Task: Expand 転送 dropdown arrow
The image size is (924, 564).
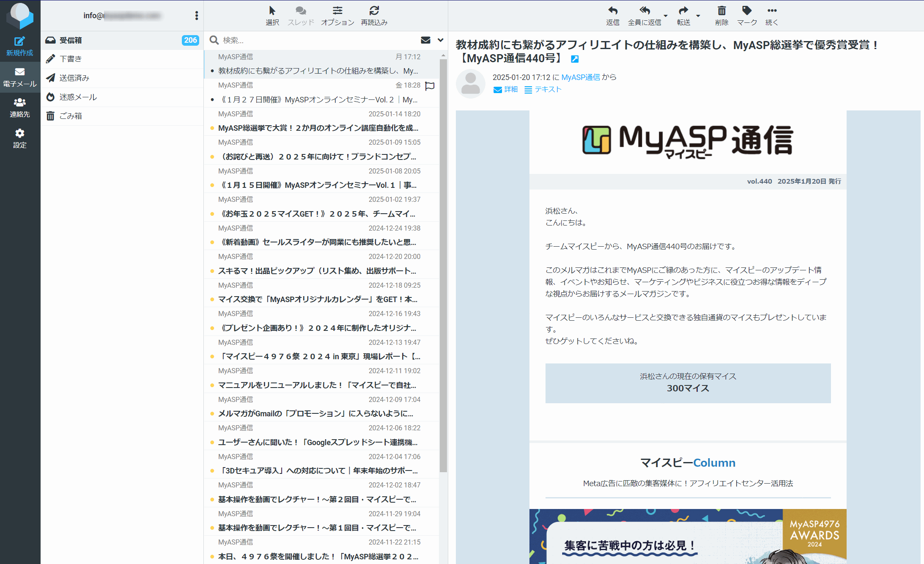Action: (x=698, y=16)
